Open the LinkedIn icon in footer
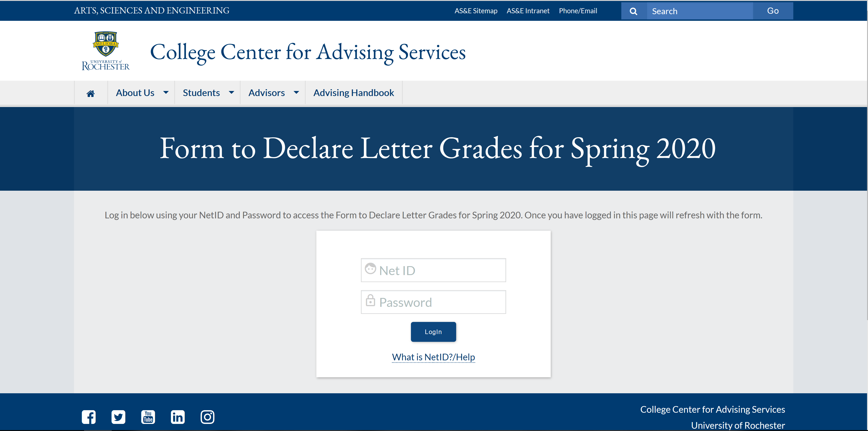The width and height of the screenshot is (868, 431). point(177,417)
